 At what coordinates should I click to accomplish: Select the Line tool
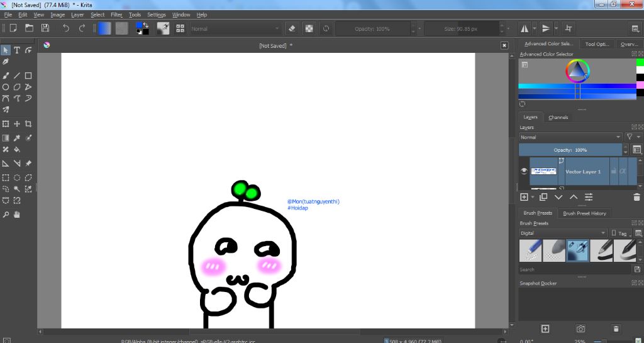click(x=17, y=76)
